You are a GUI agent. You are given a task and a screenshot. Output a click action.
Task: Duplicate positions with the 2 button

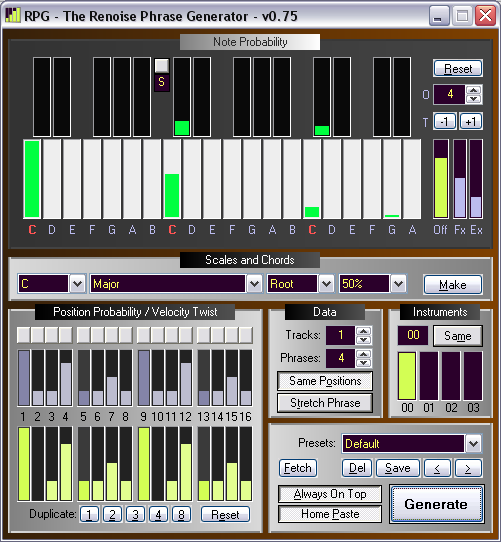pyautogui.click(x=112, y=514)
